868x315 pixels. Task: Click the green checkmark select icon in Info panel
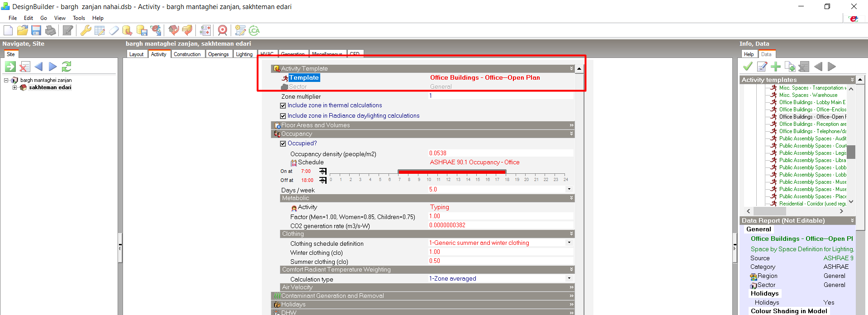(748, 67)
